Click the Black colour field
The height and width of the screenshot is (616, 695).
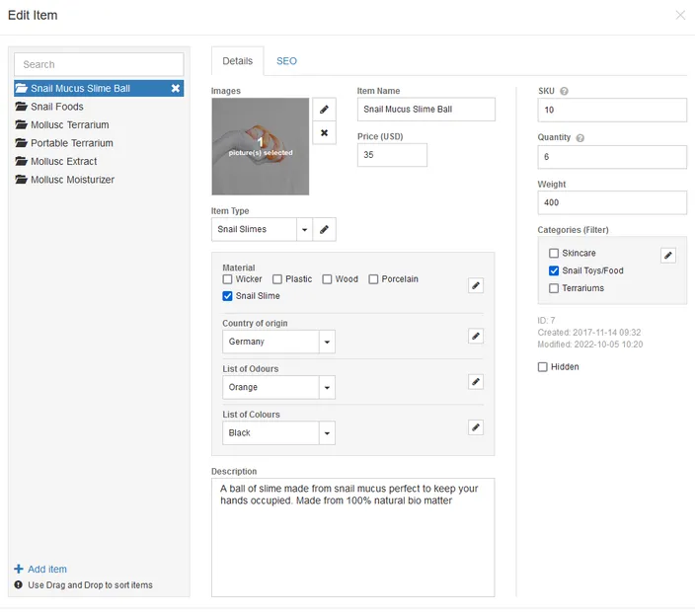pyautogui.click(x=270, y=433)
